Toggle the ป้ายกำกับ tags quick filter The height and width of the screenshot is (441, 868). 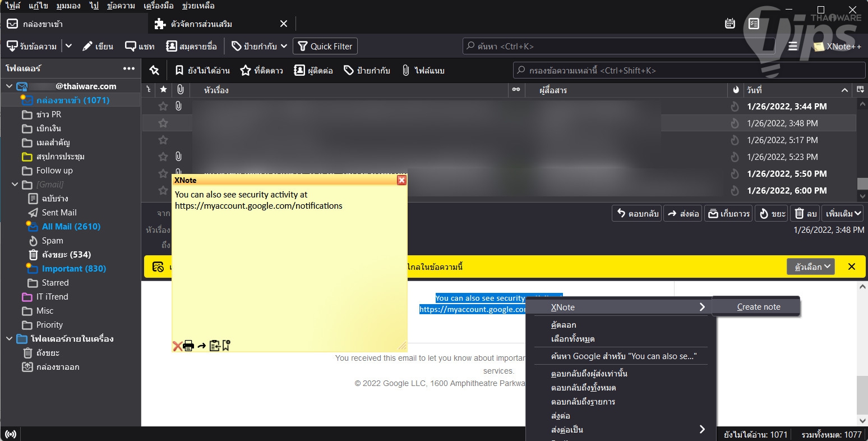click(x=367, y=70)
